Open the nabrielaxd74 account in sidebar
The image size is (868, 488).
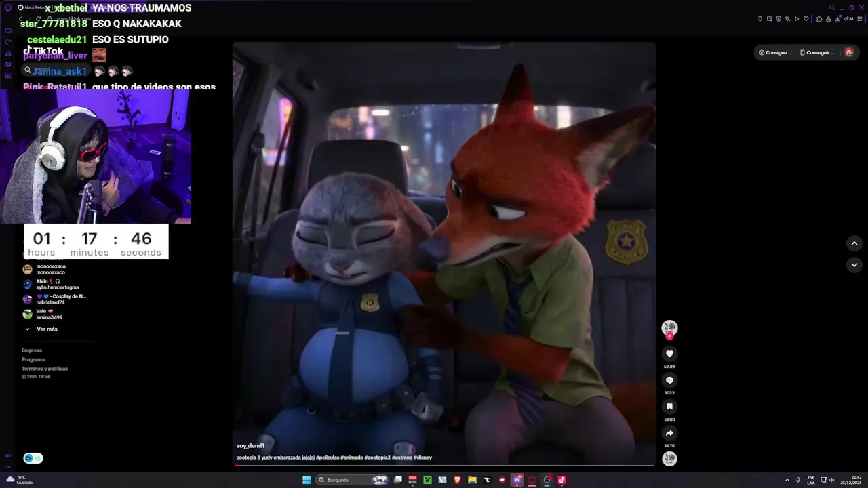[x=54, y=299]
